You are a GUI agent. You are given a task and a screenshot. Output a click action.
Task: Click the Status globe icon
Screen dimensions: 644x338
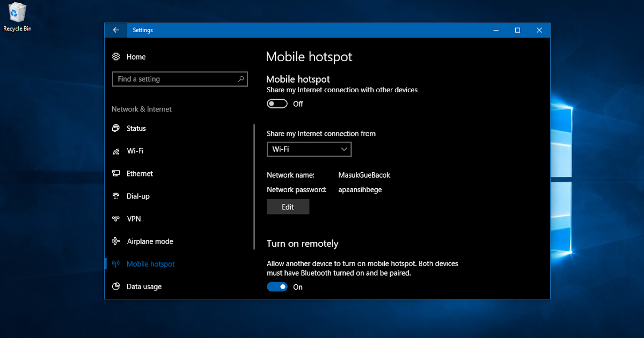pos(116,128)
